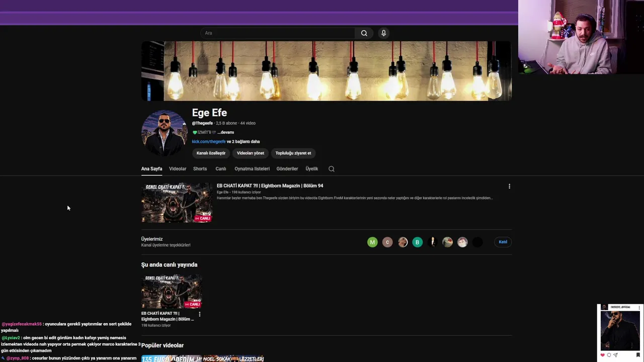The image size is (644, 362).
Task: Click the 'Üyelerimiz' section heading
Action: [152, 239]
